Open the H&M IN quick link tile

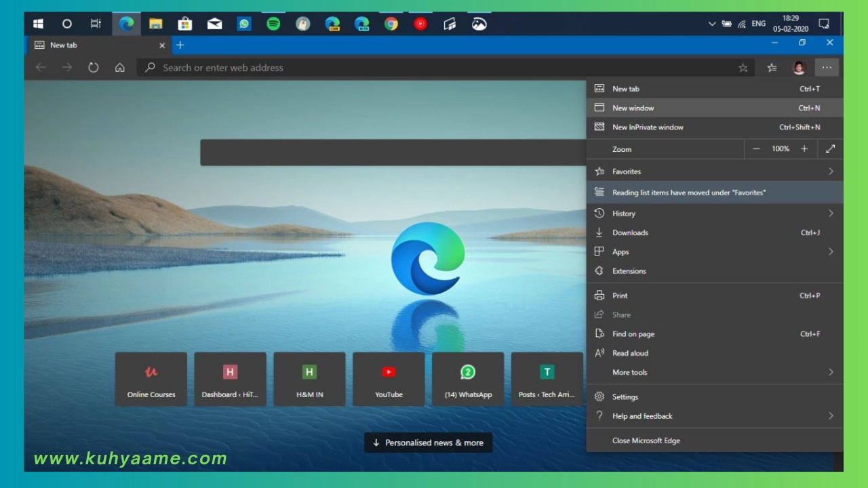click(x=310, y=379)
